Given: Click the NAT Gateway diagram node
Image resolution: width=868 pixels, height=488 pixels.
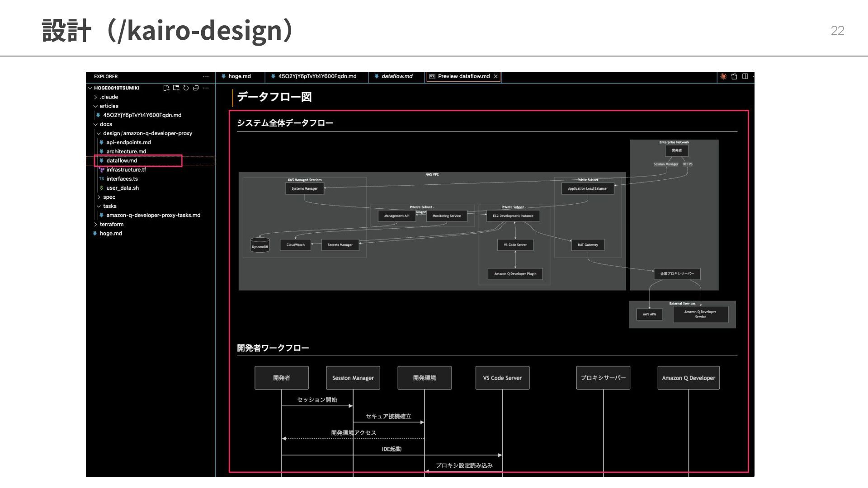Looking at the screenshot, I should 588,245.
